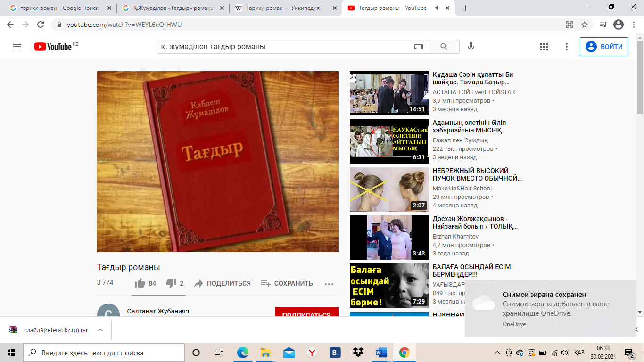Open Microsoft Edge from the taskbar

pos(243,353)
